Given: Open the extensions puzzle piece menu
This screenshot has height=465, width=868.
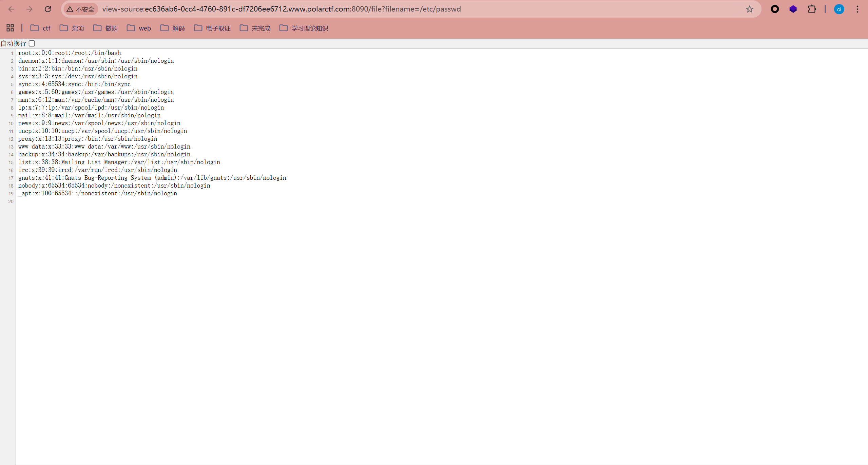Looking at the screenshot, I should point(812,9).
